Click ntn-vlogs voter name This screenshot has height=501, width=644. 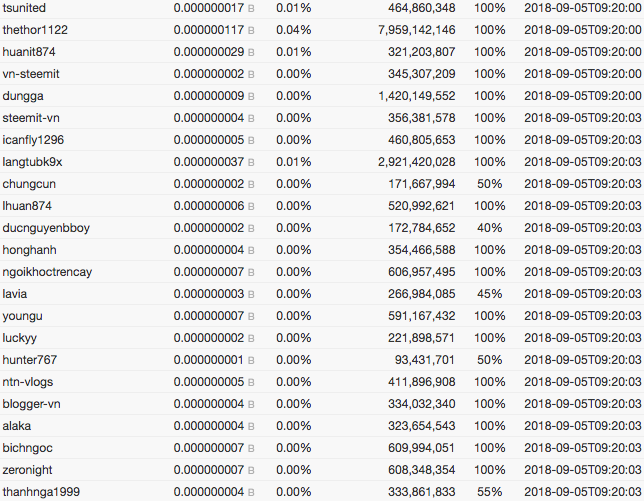[28, 382]
